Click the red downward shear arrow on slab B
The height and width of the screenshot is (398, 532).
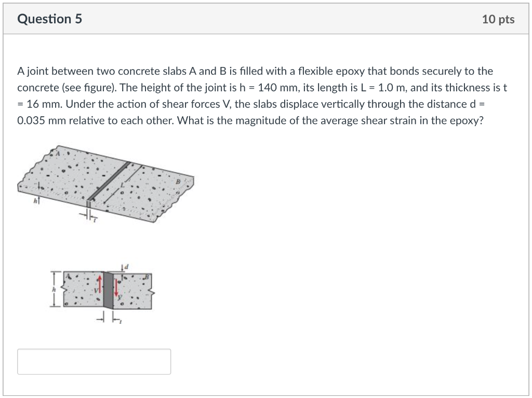click(x=116, y=287)
